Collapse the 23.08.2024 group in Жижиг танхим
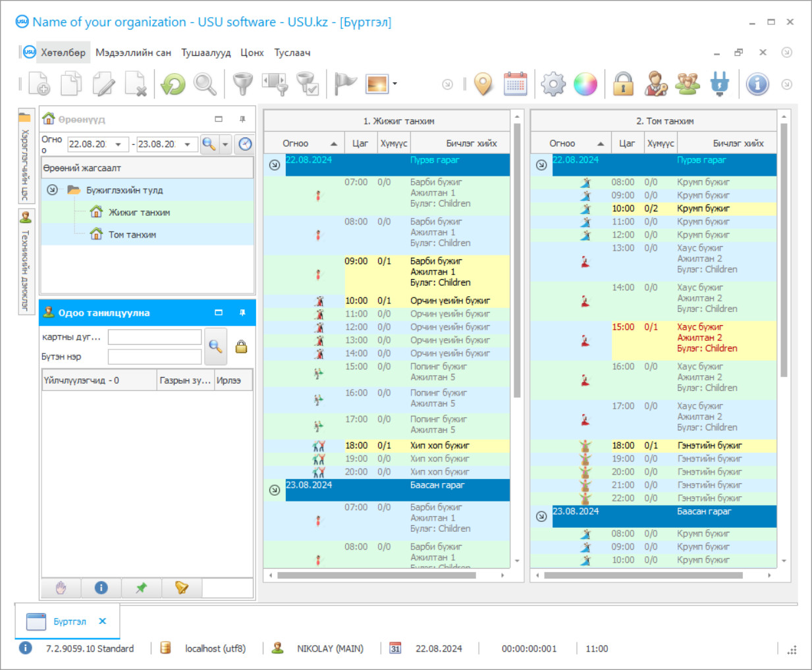 point(275,490)
